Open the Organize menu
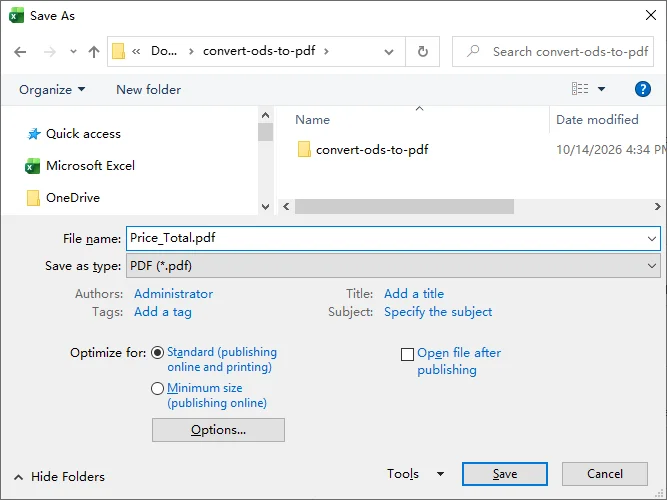The width and height of the screenshot is (667, 500). (x=52, y=90)
